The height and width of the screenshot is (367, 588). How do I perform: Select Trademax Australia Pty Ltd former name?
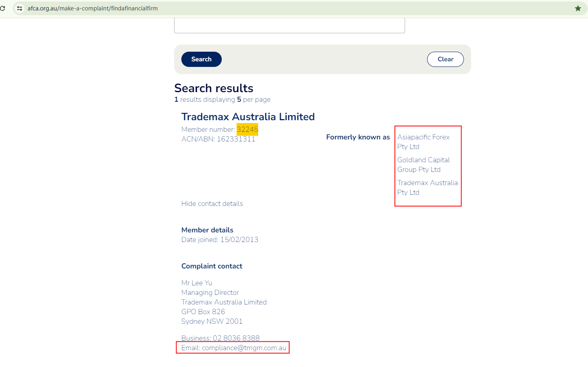(x=427, y=188)
